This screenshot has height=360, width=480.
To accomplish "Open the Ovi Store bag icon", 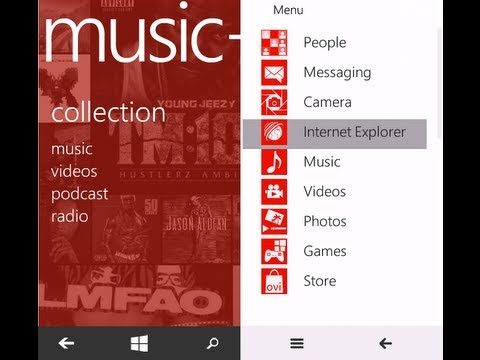I will click(x=274, y=281).
